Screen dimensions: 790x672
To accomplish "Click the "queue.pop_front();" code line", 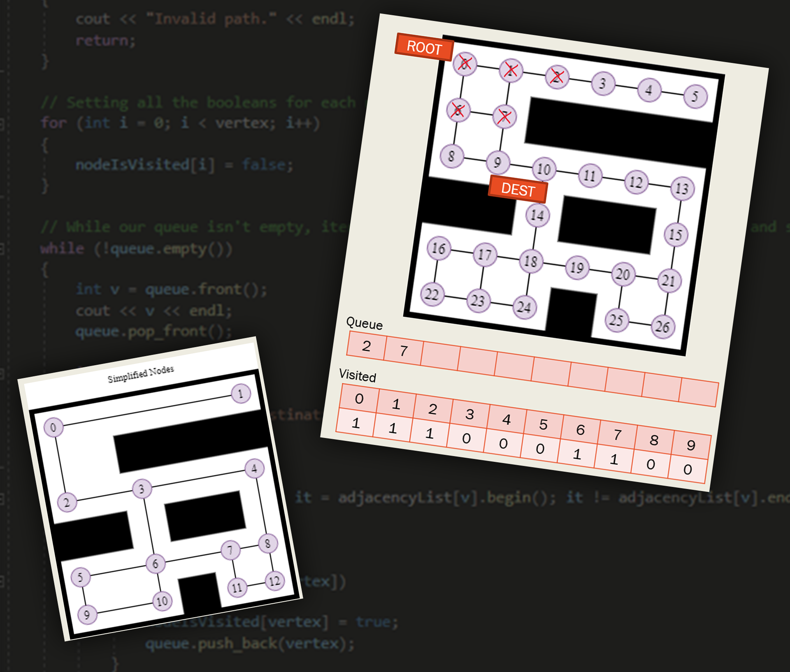I will (x=154, y=331).
